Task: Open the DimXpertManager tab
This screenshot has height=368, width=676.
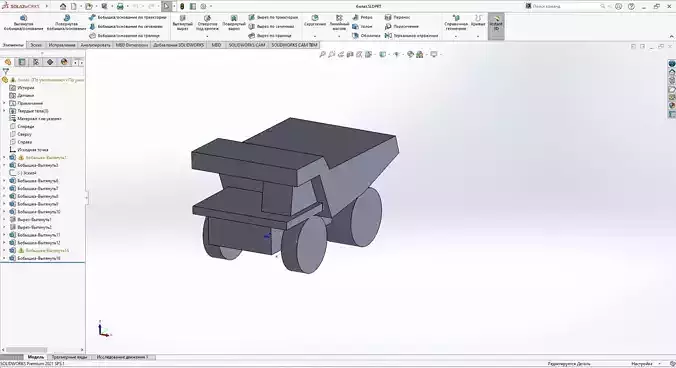Action: 50,62
